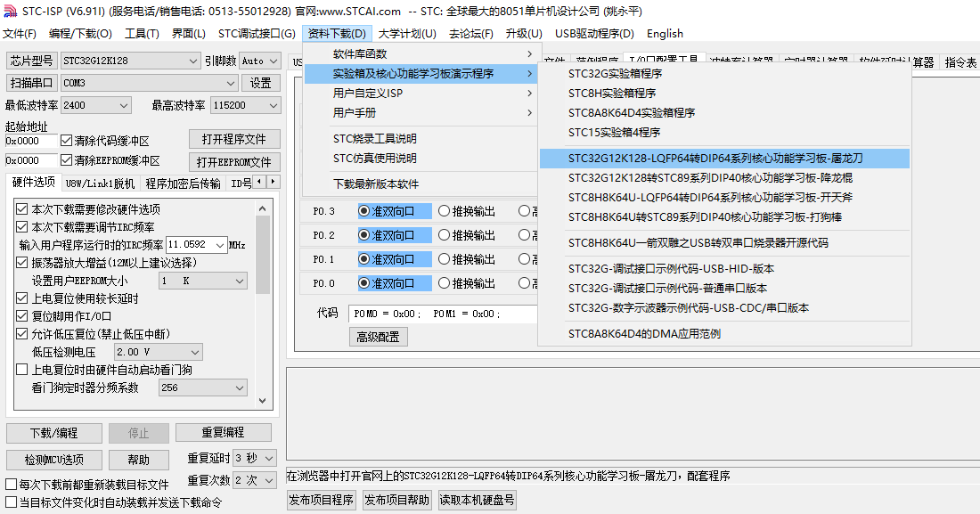Toggle 本次下载需要修改硬件选项 checkbox
980x514 pixels.
[22, 208]
